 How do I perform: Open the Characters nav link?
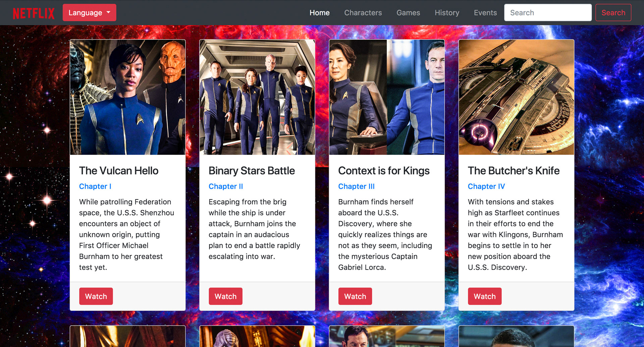click(x=363, y=13)
